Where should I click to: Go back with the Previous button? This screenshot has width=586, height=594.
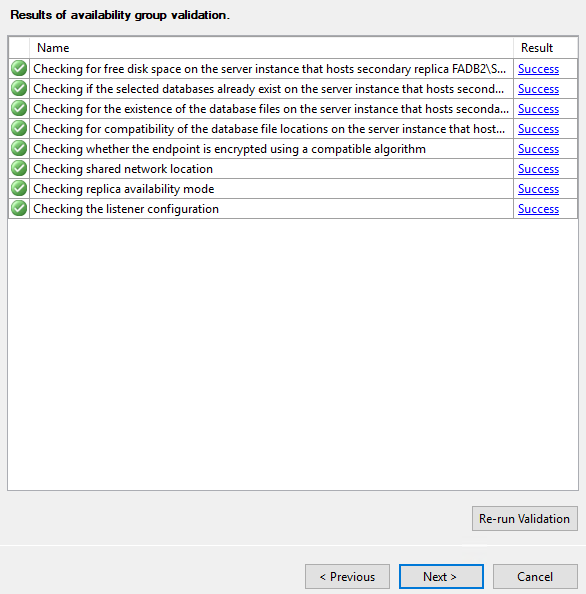pos(347,577)
